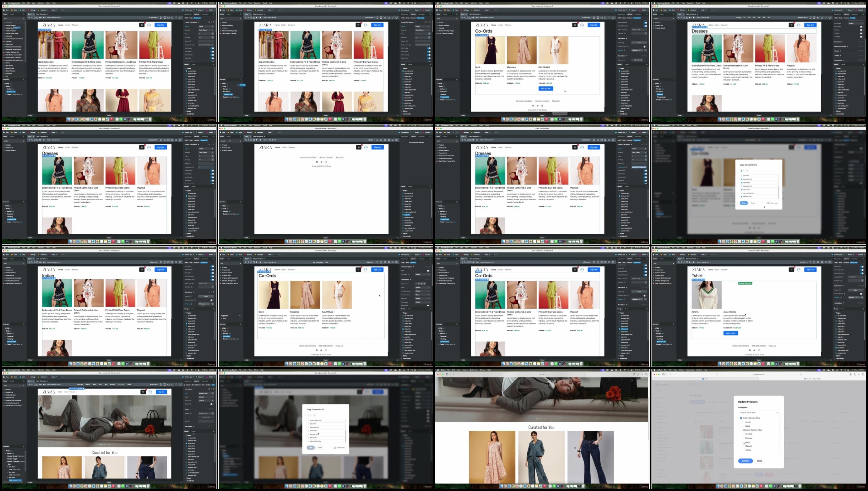868x491 pixels.
Task: Check the Saree category in Update Products
Action: pos(743,426)
